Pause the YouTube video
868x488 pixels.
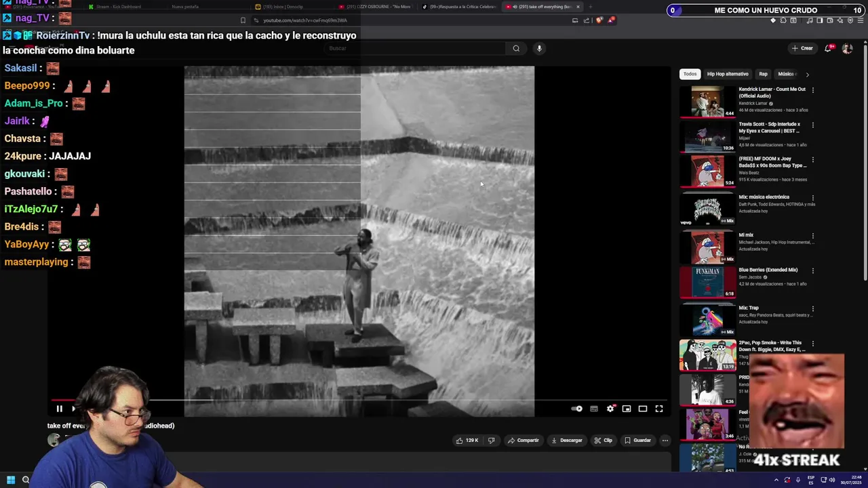59,409
